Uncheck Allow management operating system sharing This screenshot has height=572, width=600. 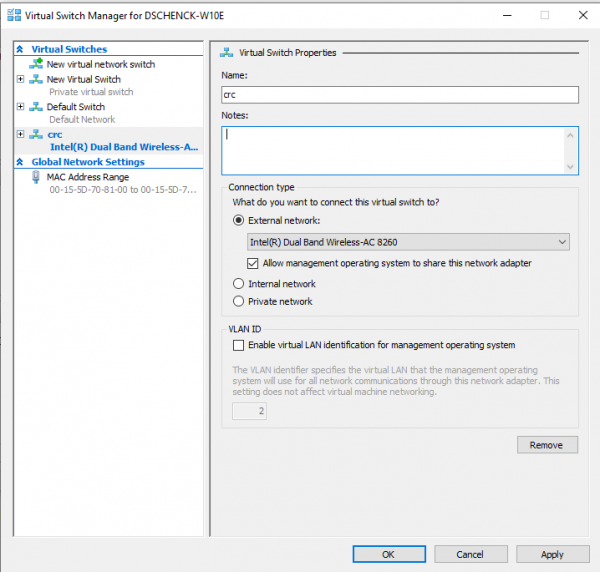pyautogui.click(x=254, y=263)
